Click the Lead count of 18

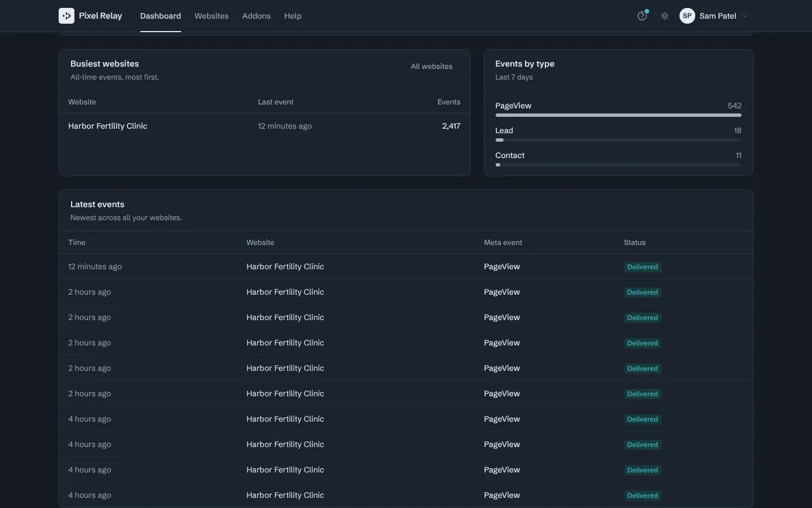pos(738,130)
